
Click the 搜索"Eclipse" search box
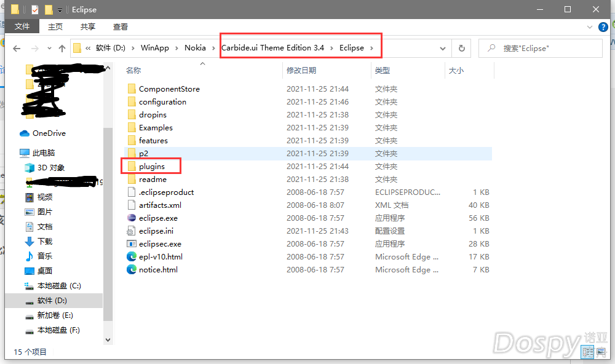[x=541, y=48]
